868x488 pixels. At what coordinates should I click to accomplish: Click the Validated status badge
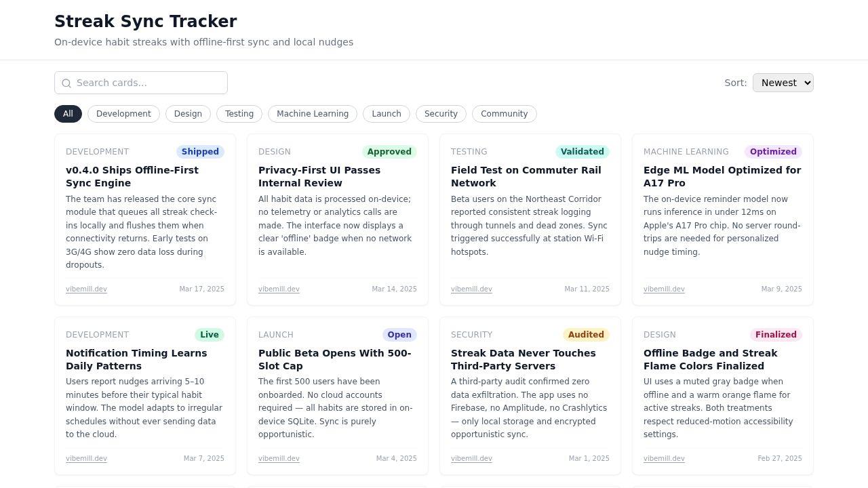[x=582, y=152]
